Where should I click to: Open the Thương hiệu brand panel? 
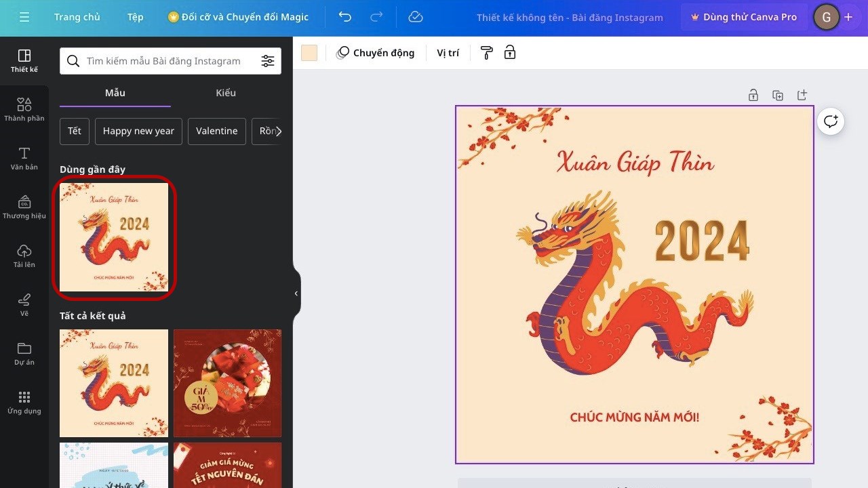click(x=24, y=207)
